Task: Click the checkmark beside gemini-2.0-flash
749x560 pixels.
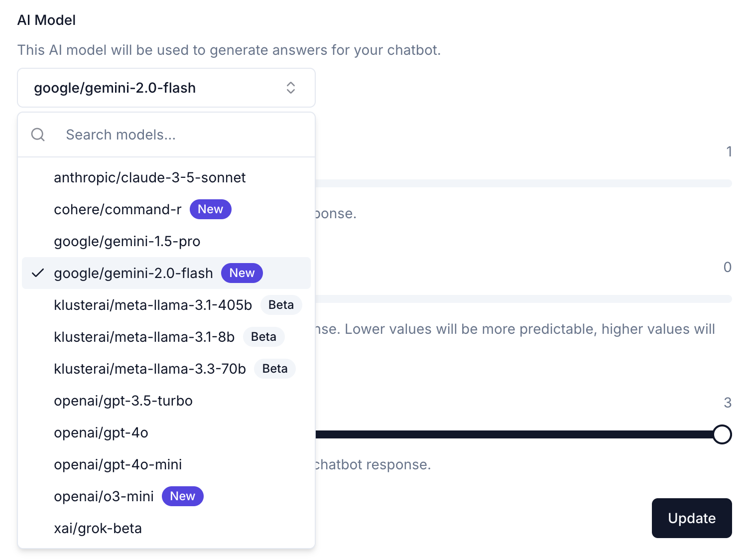Action: [x=38, y=273]
